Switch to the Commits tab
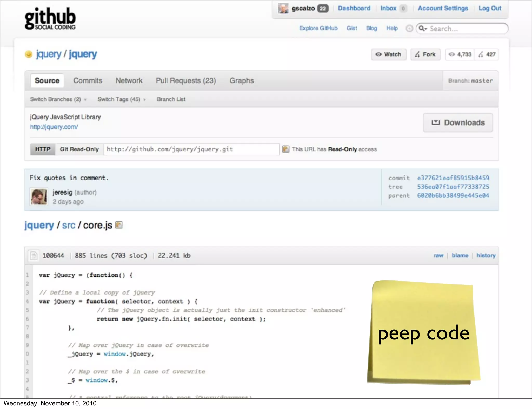Image resolution: width=532 pixels, height=409 pixels. click(x=88, y=81)
